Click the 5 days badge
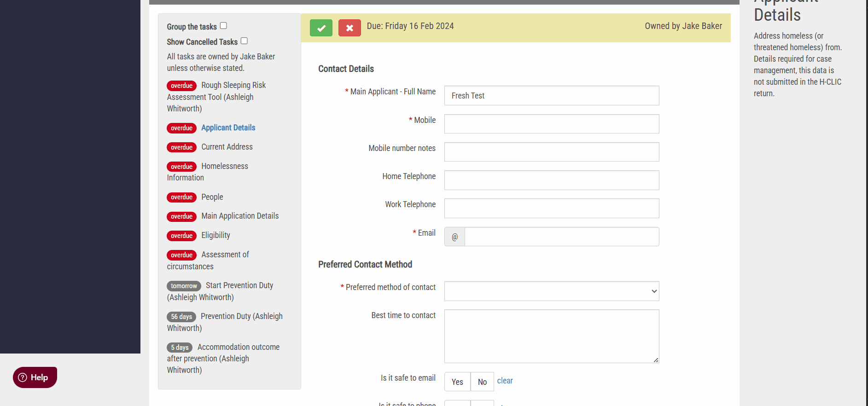868x406 pixels. (180, 348)
